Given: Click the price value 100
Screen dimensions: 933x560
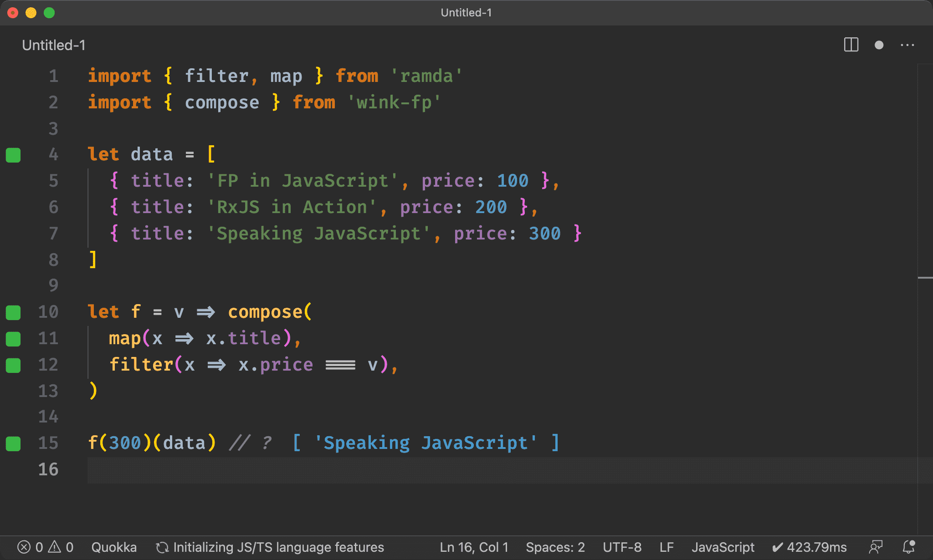Looking at the screenshot, I should click(513, 181).
